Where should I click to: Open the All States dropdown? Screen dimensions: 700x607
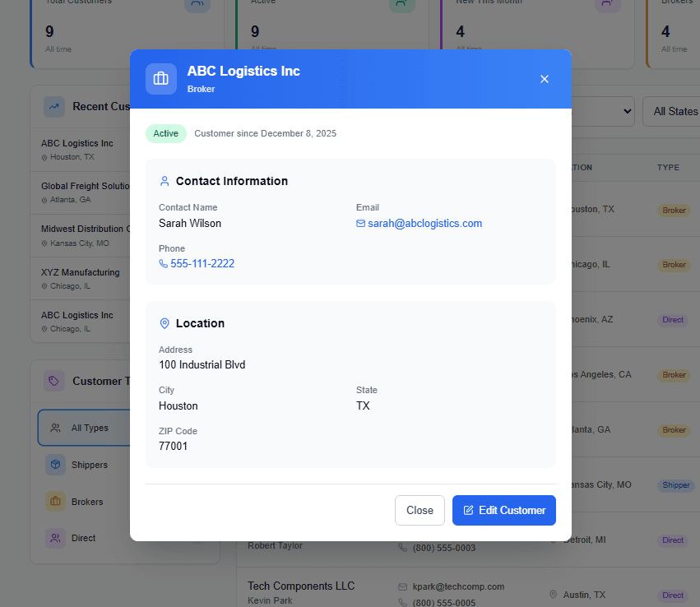(x=671, y=111)
